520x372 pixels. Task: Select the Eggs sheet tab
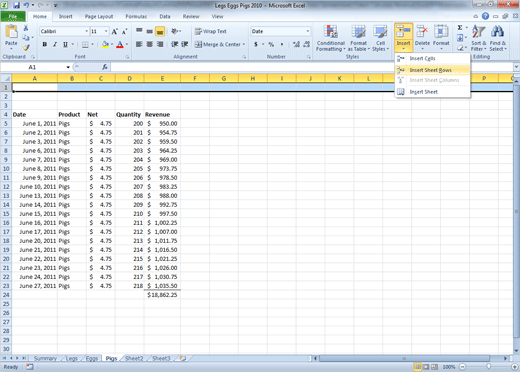pos(92,358)
